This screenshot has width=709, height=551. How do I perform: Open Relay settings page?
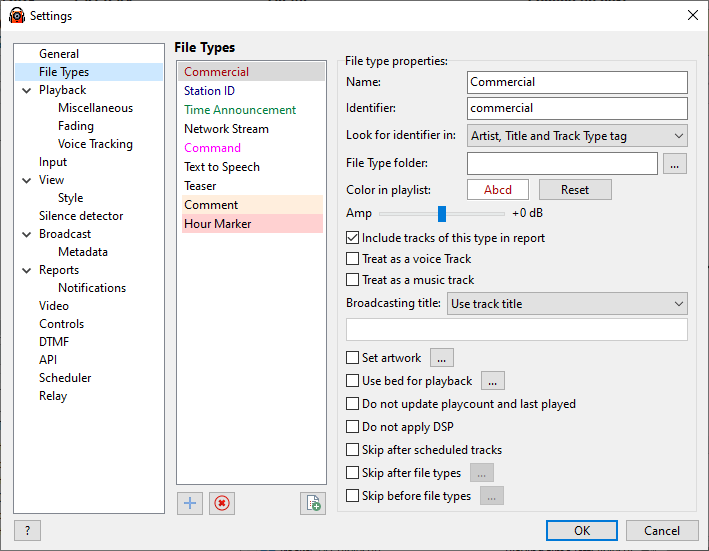[x=53, y=396]
